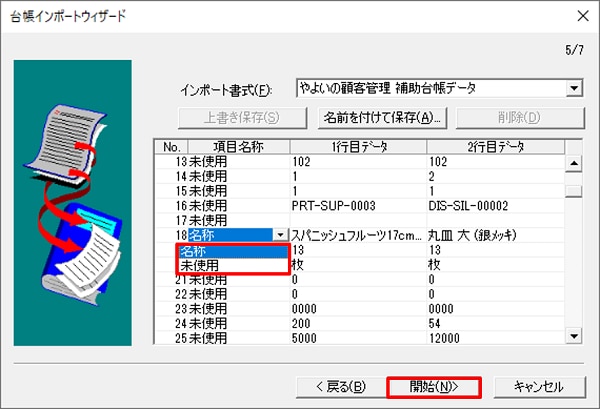Open the インポート書式 dropdown arrow
This screenshot has width=600, height=409.
574,88
